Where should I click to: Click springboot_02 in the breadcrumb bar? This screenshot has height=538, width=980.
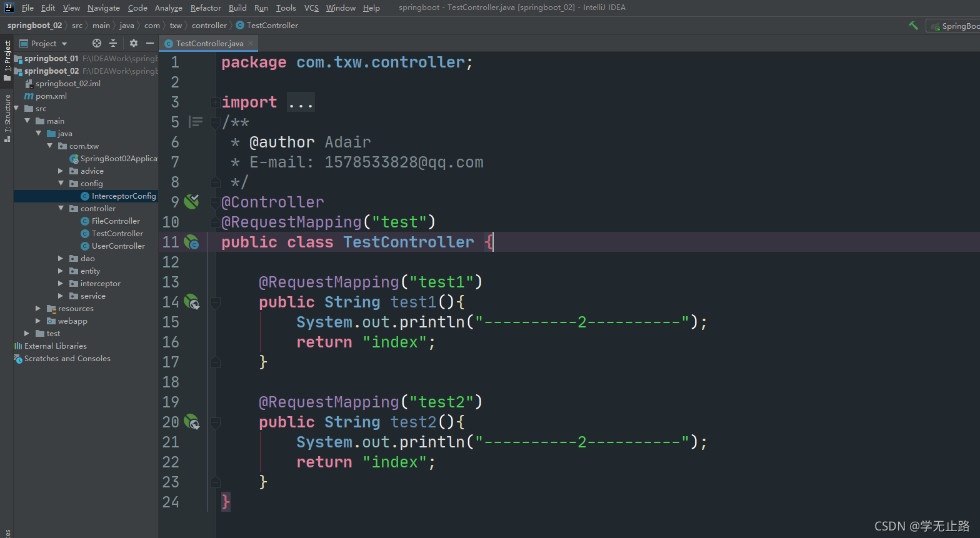point(34,26)
